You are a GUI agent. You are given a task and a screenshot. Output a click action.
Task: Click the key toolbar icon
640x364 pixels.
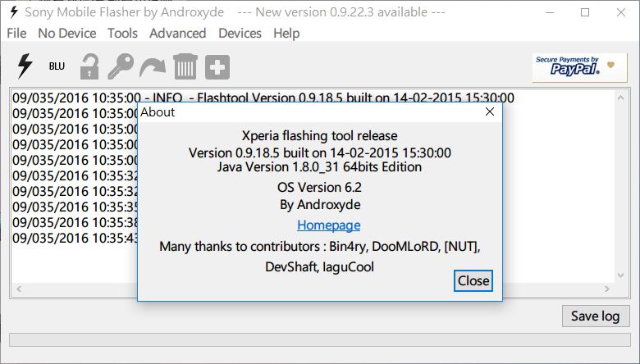pos(121,66)
